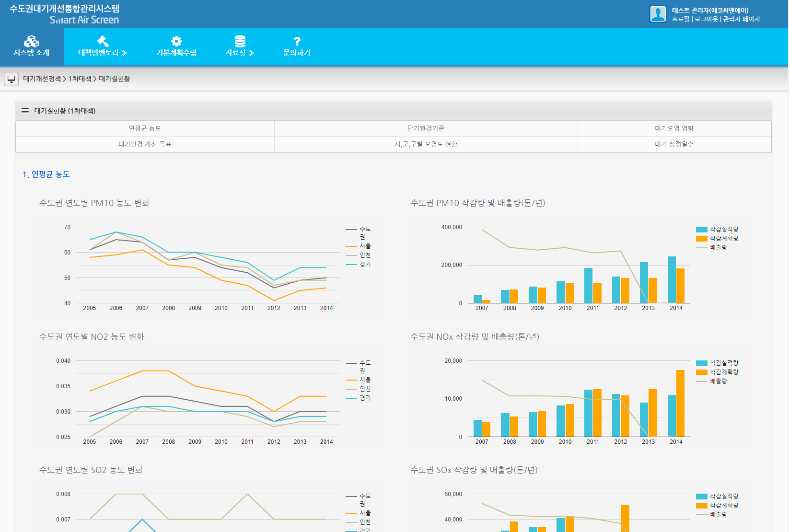The image size is (789, 532).
Task: Click the list icon beside 대기질현황 (1차대책)
Action: (25, 111)
